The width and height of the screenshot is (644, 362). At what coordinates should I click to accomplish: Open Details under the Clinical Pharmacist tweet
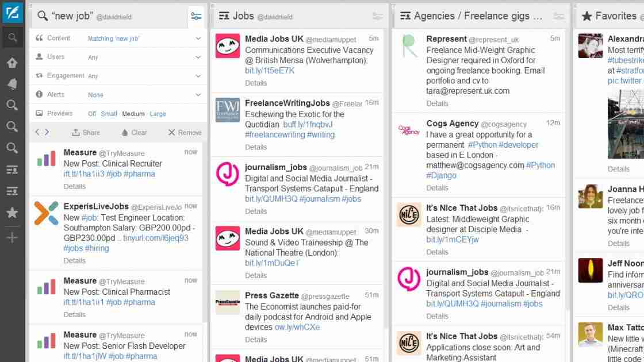point(74,315)
